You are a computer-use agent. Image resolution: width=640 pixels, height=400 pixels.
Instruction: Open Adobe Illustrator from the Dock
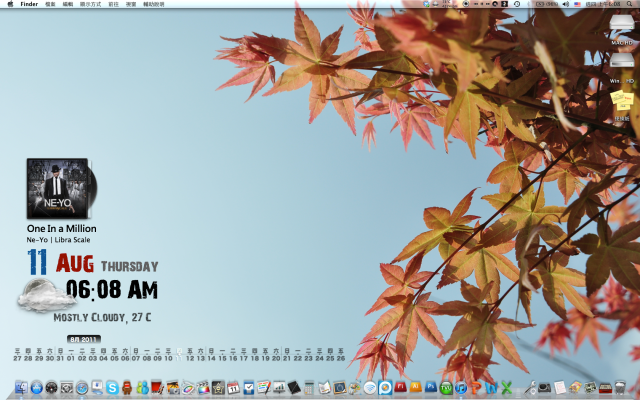415,388
